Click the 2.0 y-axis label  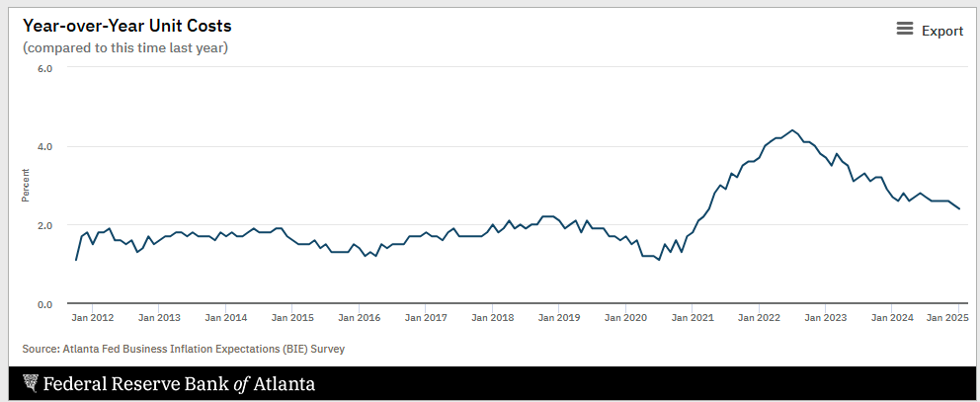tap(43, 225)
